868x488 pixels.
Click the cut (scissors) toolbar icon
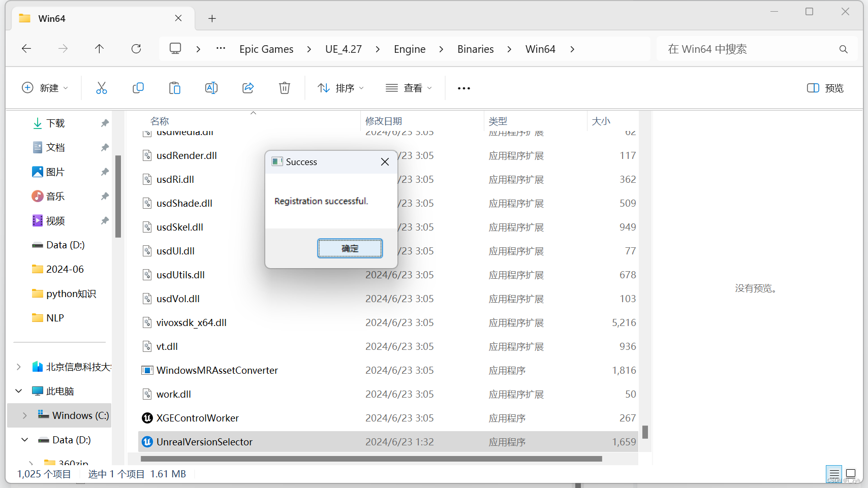point(102,88)
